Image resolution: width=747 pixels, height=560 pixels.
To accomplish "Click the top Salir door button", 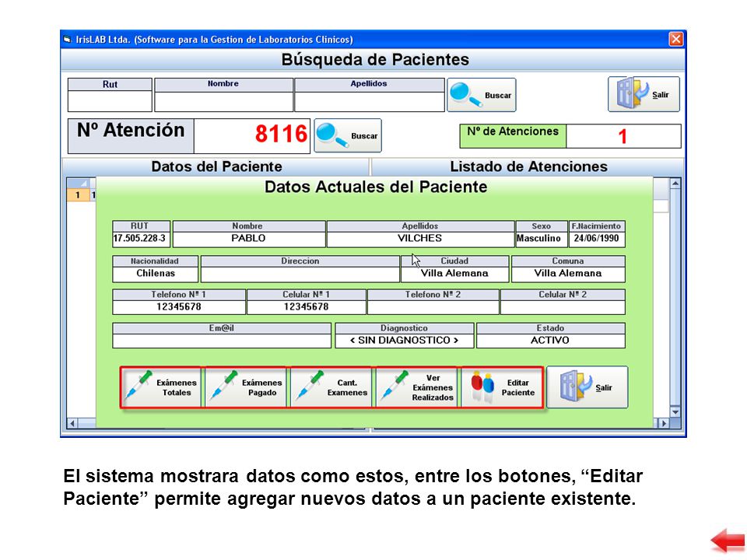I will pos(644,94).
